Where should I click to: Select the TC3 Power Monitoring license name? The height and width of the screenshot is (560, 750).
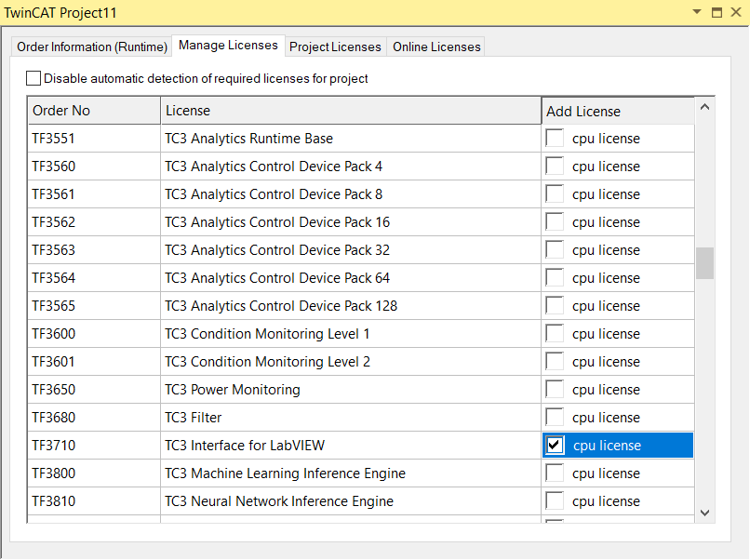pos(233,389)
